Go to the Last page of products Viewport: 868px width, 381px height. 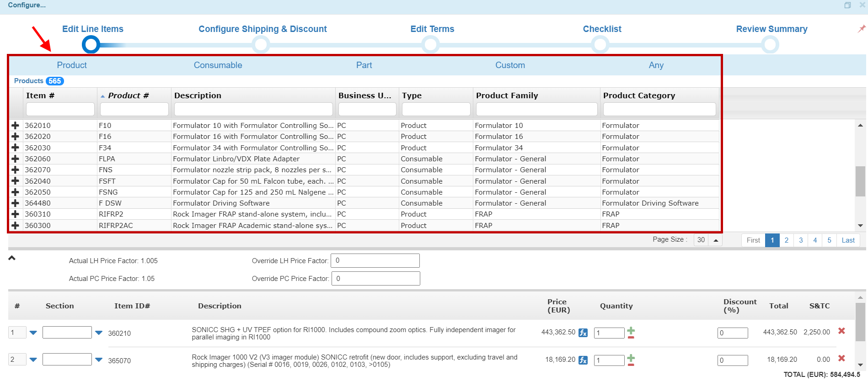tap(848, 240)
